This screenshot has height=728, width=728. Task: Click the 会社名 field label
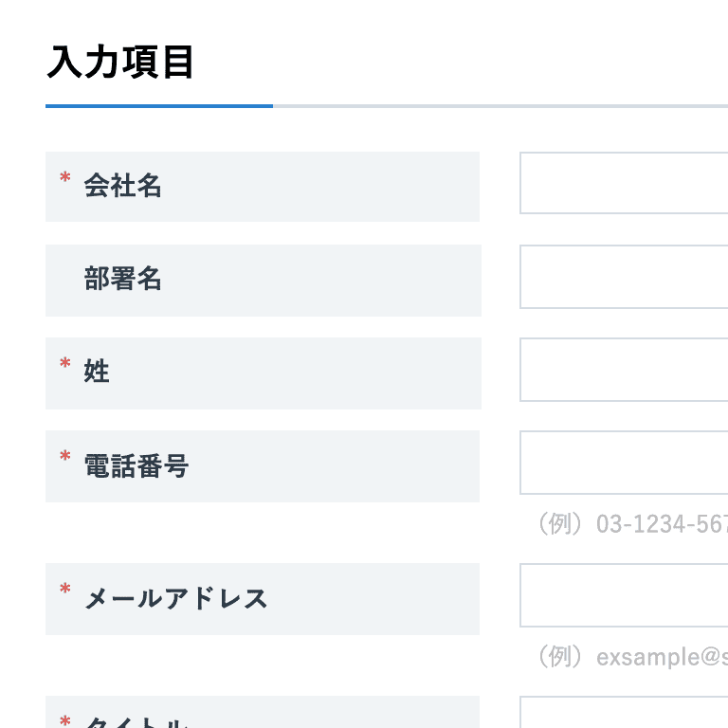tap(123, 186)
